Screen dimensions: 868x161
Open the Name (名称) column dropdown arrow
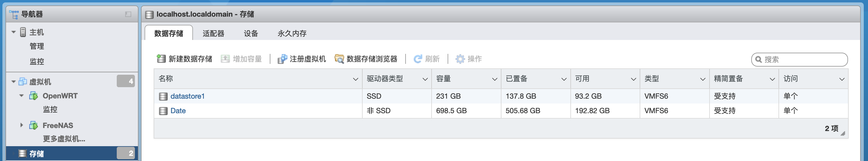355,79
